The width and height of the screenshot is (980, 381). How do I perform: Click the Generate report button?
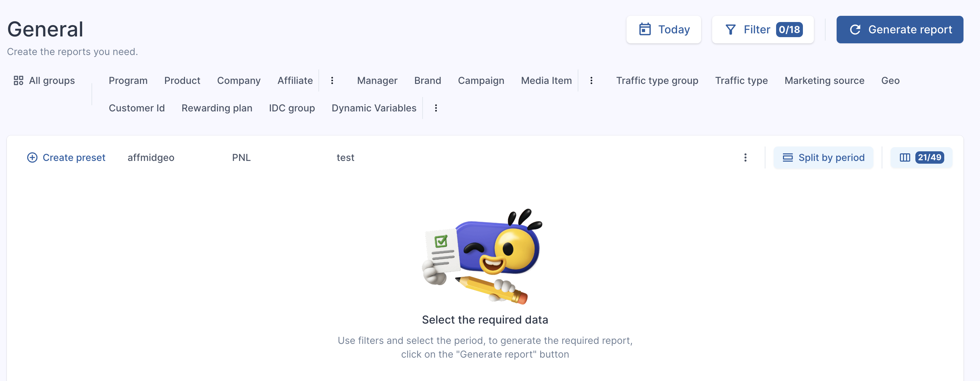900,29
